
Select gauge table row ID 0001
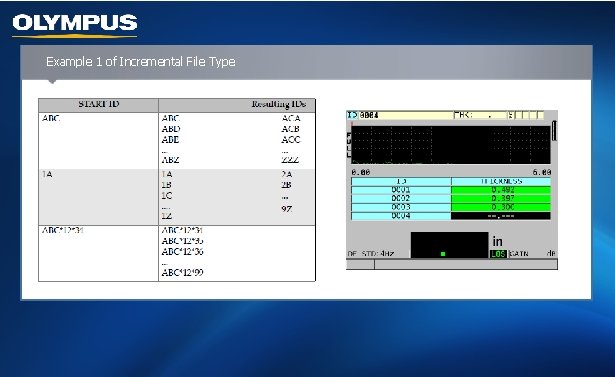click(x=401, y=190)
